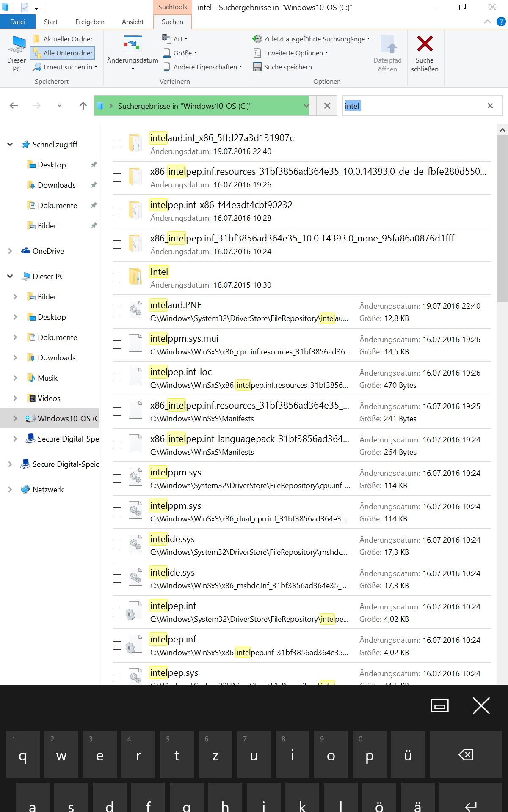Tap the q key on touch keyboard
The width and height of the screenshot is (508, 812).
[23, 755]
